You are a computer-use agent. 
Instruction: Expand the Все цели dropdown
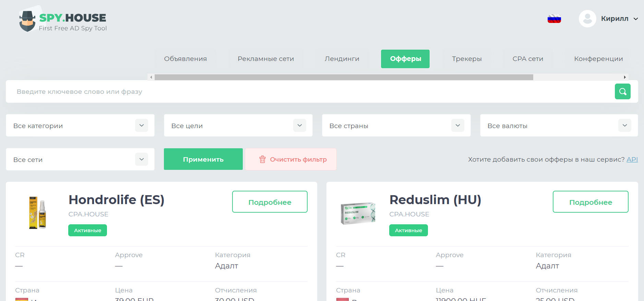pos(238,125)
